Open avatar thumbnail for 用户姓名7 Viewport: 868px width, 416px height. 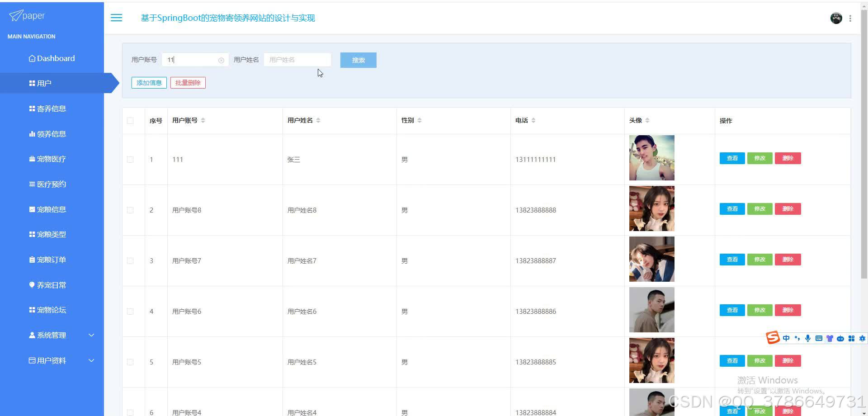point(651,259)
